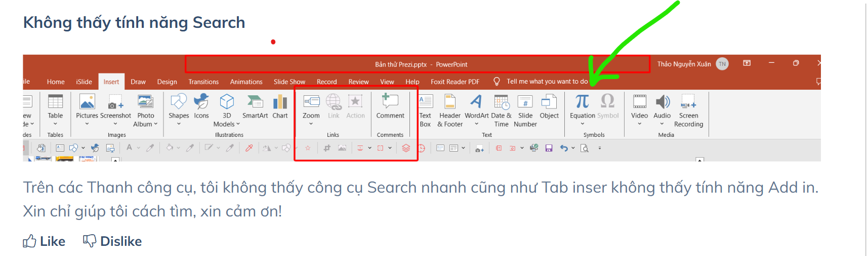Image resolution: width=868 pixels, height=256 pixels.
Task: Click the red eyedropper icon
Action: pos(249,148)
